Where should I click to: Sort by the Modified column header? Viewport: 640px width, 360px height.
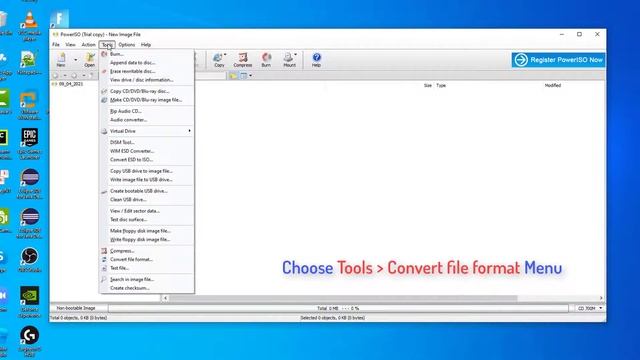[553, 85]
